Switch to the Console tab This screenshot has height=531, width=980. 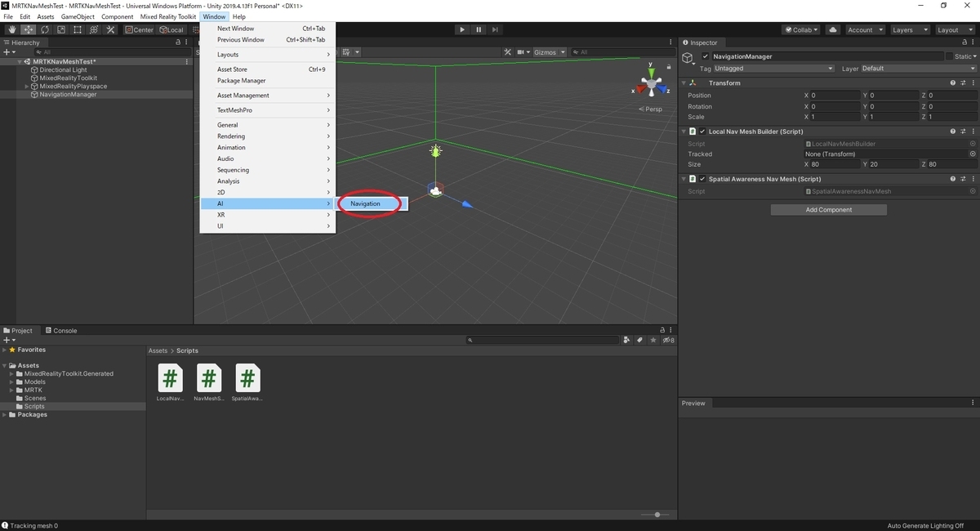click(60, 331)
